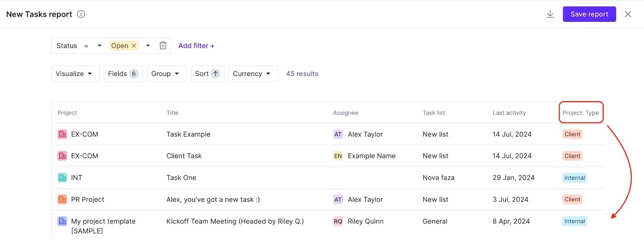
Task: Click AT avatar in PR Project row
Action: (x=338, y=199)
